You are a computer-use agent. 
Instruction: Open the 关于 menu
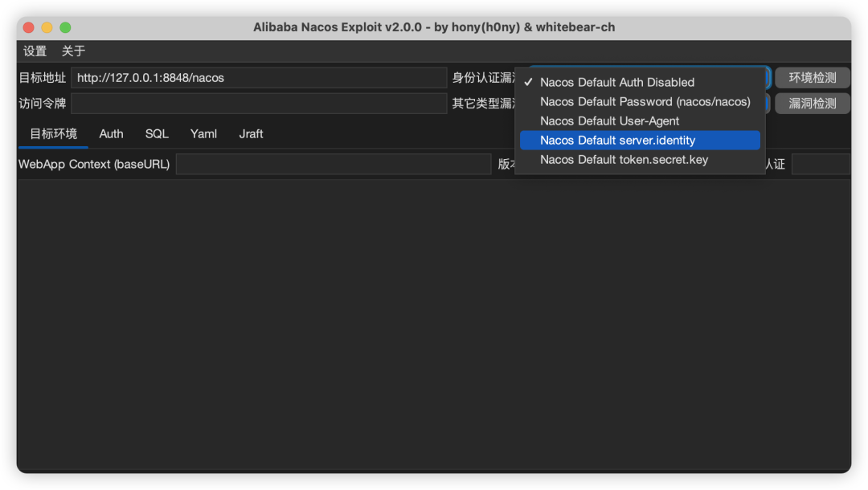point(73,51)
